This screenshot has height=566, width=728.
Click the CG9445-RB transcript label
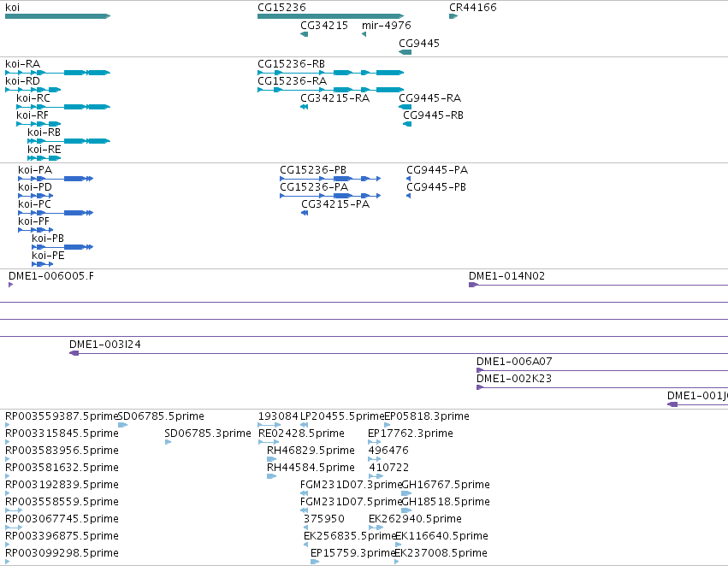click(x=433, y=115)
